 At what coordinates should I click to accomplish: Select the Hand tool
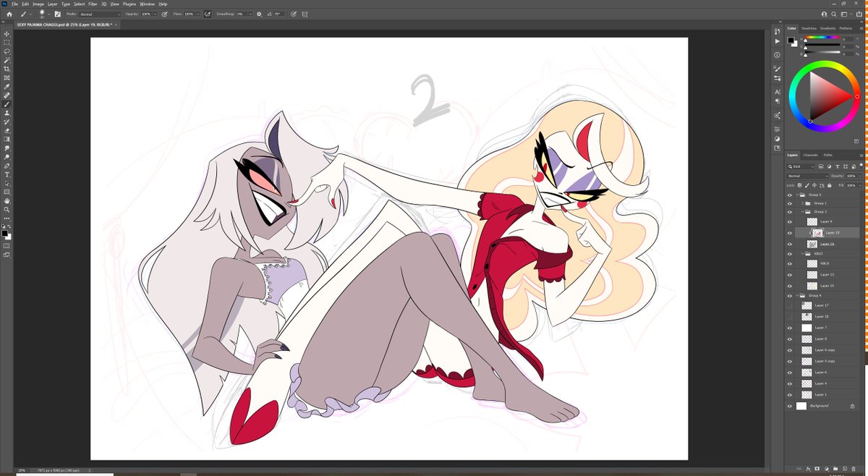click(x=7, y=200)
